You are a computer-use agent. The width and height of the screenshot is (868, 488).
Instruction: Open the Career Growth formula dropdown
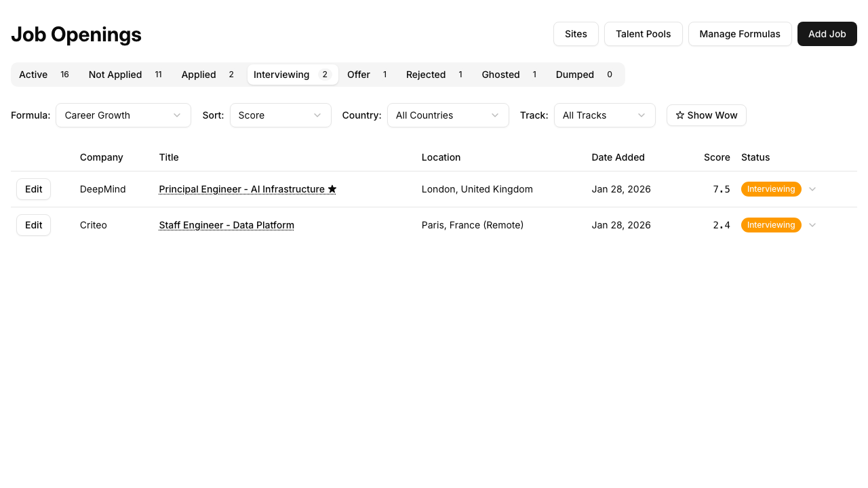pos(123,115)
